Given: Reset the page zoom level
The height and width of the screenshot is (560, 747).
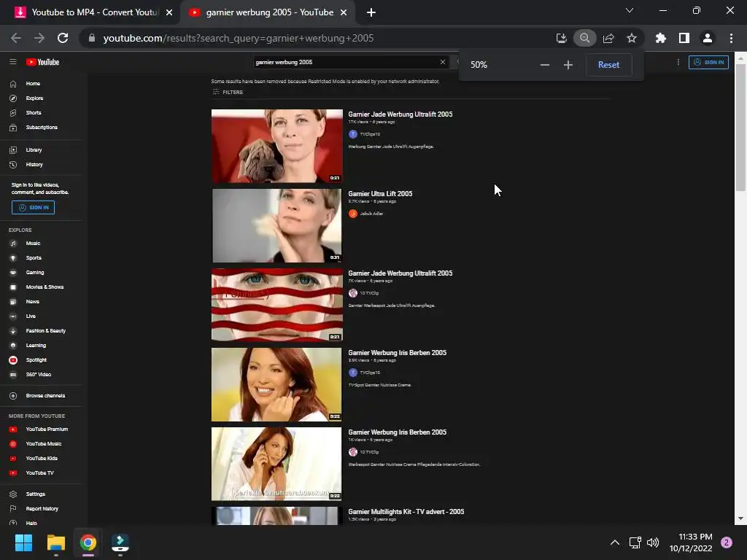Looking at the screenshot, I should point(608,65).
